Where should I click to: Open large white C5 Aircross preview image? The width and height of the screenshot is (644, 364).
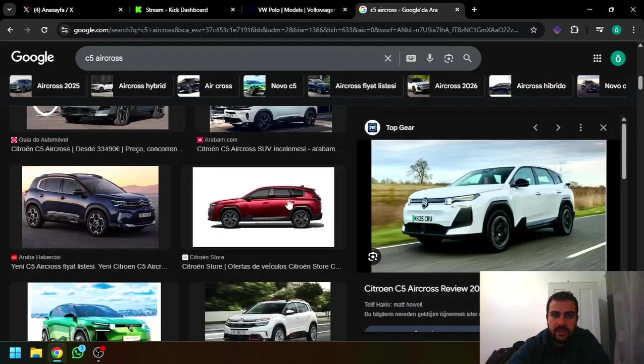(488, 206)
